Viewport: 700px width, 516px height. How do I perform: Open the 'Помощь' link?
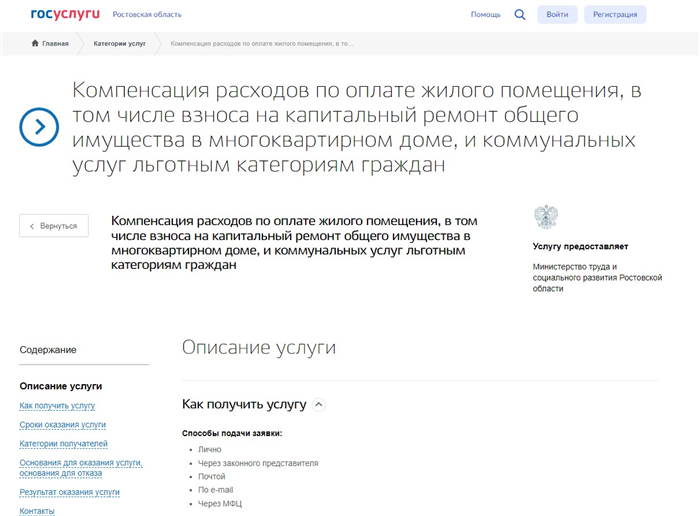point(486,15)
